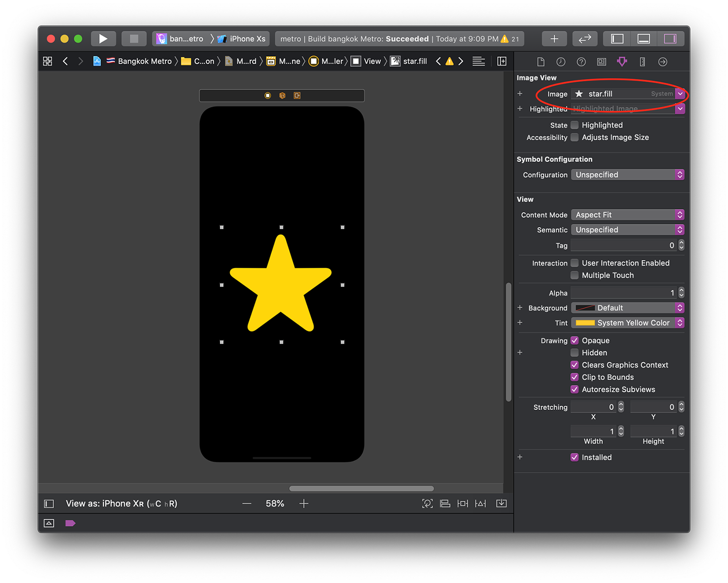Add editor on the right

[502, 61]
